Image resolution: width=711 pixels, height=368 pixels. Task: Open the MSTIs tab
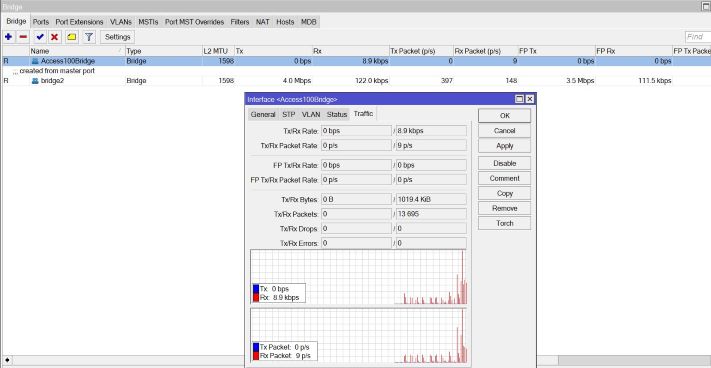(x=148, y=22)
